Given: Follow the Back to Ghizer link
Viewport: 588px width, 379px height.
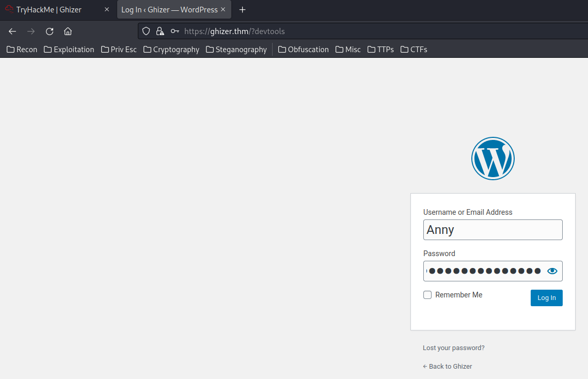Looking at the screenshot, I should (448, 366).
